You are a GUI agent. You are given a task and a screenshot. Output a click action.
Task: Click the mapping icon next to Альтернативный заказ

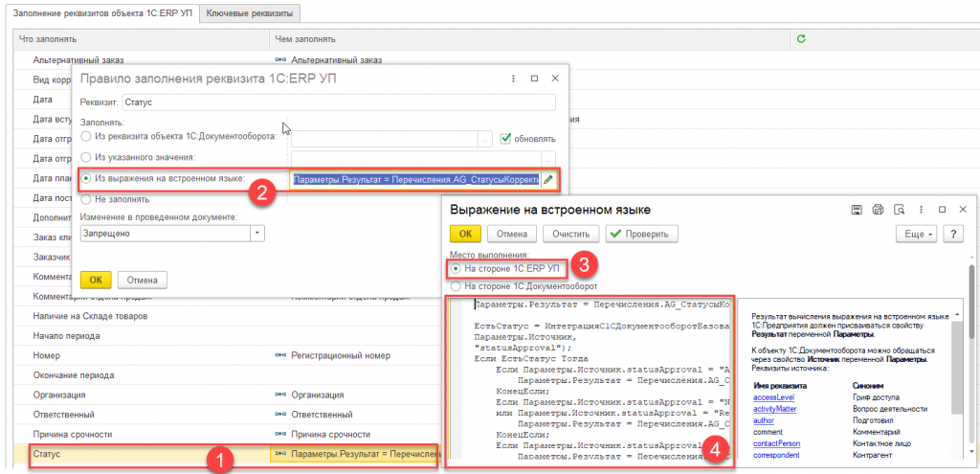coord(280,60)
